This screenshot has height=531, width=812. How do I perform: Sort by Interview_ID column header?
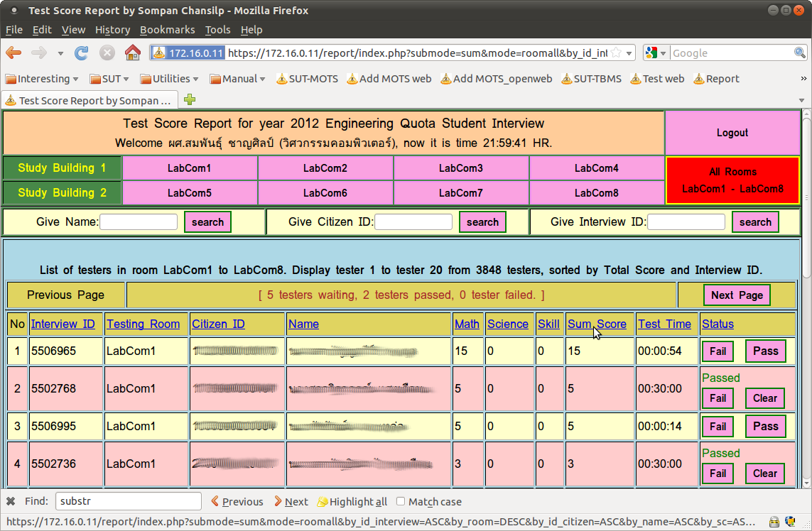63,324
